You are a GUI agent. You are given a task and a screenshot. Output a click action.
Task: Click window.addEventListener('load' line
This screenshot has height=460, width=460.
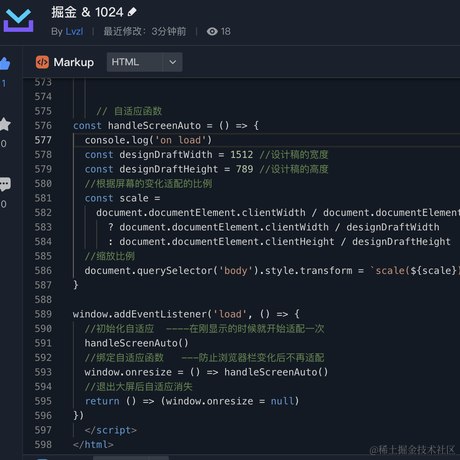pos(186,314)
